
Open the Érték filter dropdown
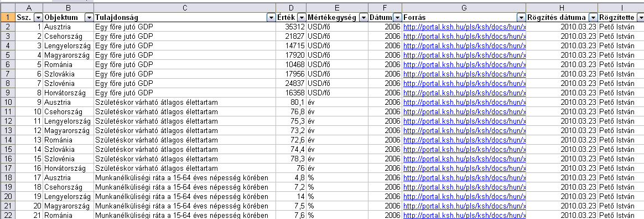point(302,17)
